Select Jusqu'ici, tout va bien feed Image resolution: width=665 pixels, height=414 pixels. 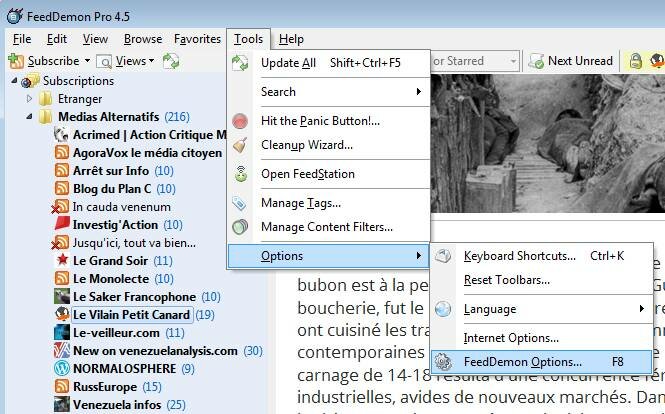(x=134, y=243)
